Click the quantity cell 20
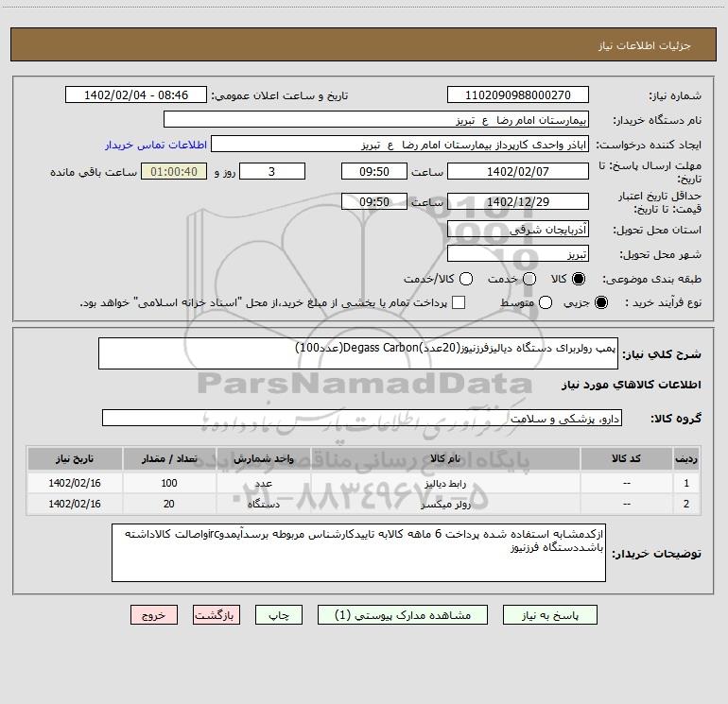This screenshot has height=704, width=728. coord(169,504)
